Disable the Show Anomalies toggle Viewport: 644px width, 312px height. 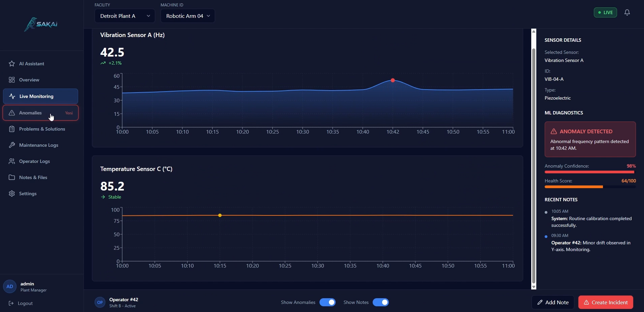327,302
